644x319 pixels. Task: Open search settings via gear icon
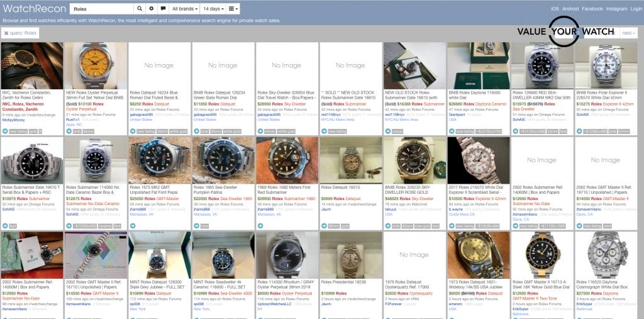pyautogui.click(x=151, y=9)
